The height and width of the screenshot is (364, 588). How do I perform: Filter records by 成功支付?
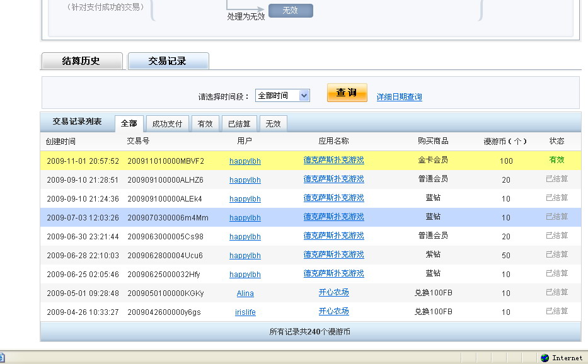pyautogui.click(x=167, y=123)
